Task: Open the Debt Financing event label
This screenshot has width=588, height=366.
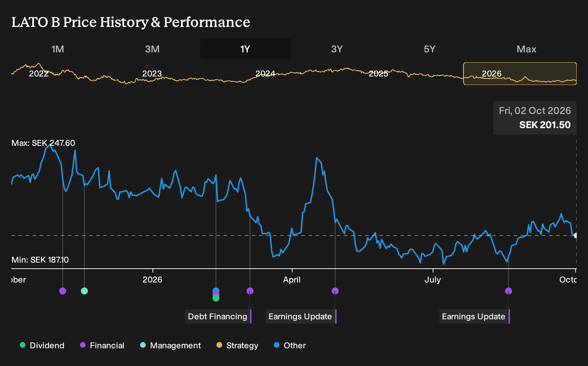Action: (x=218, y=316)
